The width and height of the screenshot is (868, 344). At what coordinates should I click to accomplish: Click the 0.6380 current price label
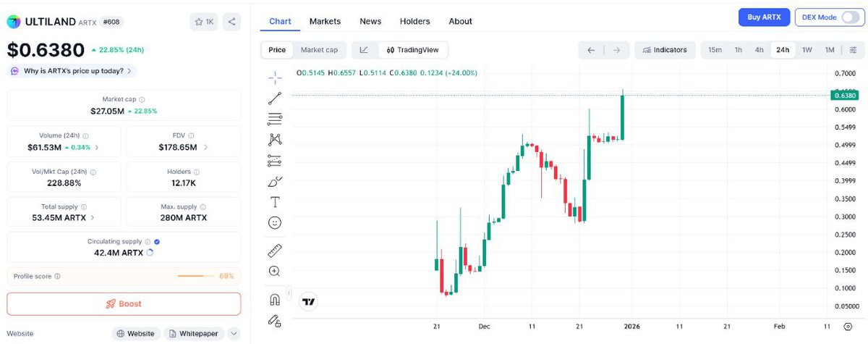[x=844, y=95]
